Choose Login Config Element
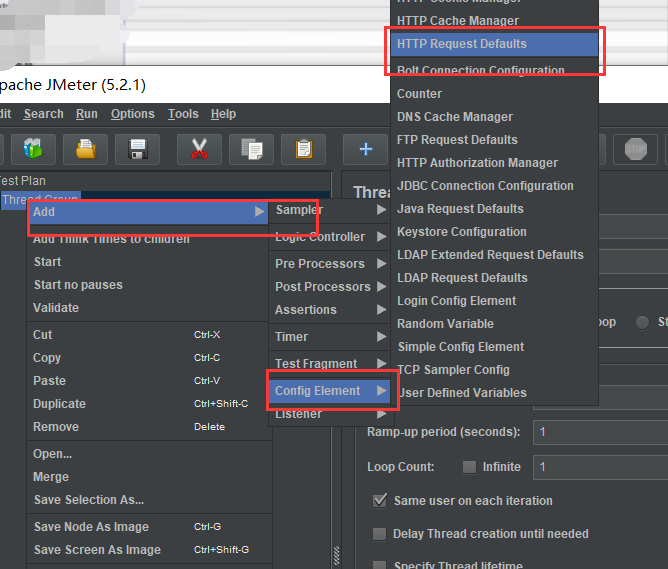 click(494, 301)
